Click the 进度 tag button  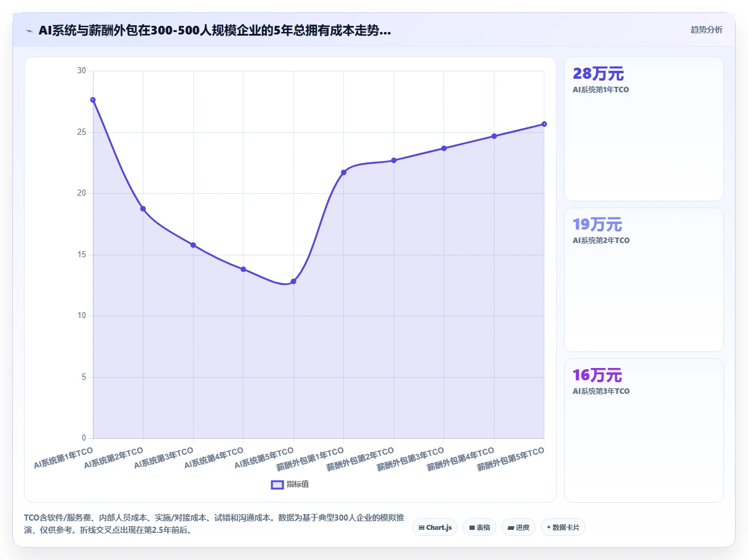[x=519, y=527]
